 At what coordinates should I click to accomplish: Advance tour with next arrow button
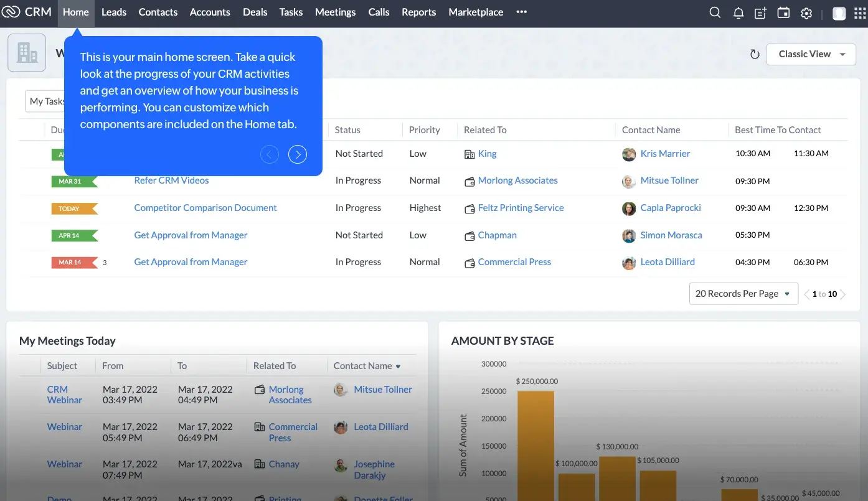(298, 154)
